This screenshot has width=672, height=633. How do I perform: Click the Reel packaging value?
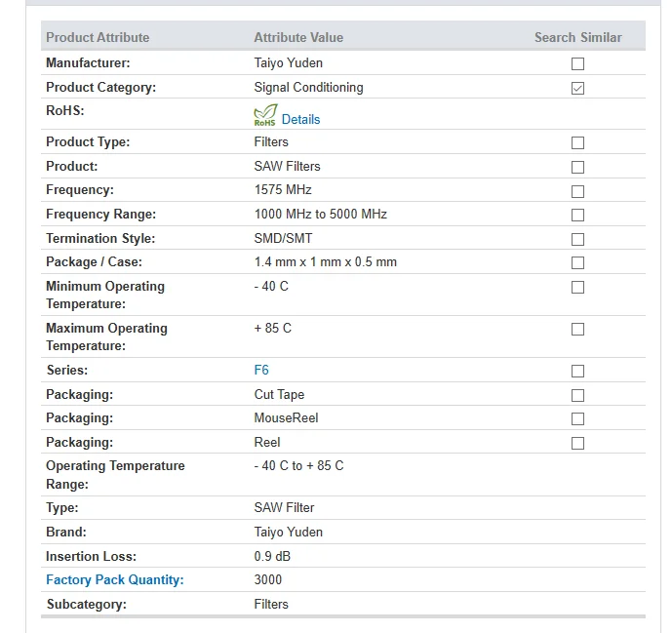tap(267, 442)
